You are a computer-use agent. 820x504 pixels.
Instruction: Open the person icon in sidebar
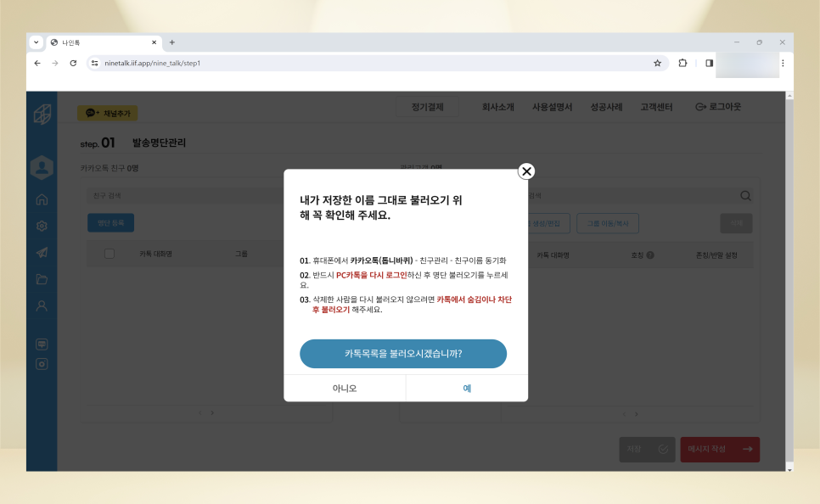tap(42, 305)
